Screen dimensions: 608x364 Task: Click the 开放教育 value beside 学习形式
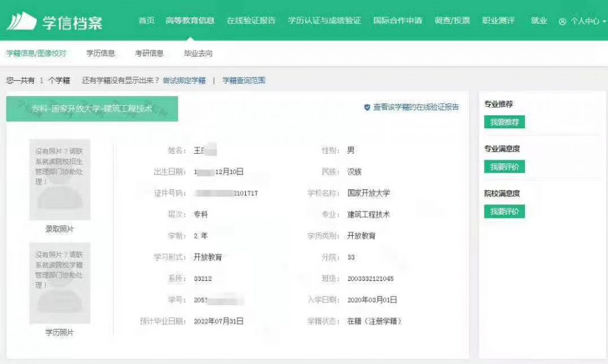(208, 257)
